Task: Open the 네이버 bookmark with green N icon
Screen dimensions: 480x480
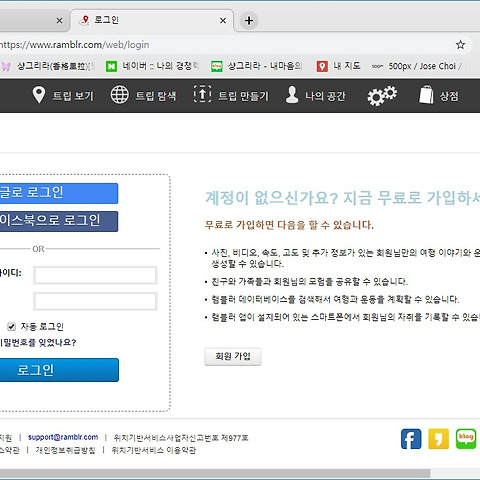Action: [x=152, y=66]
